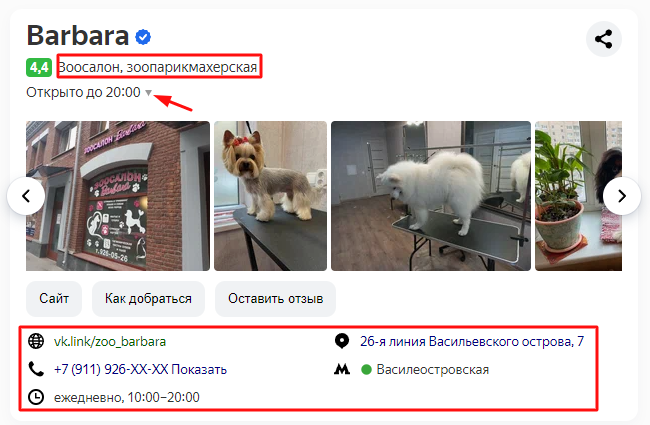
Task: Click the green 4,4 rating badge
Action: pyautogui.click(x=39, y=67)
